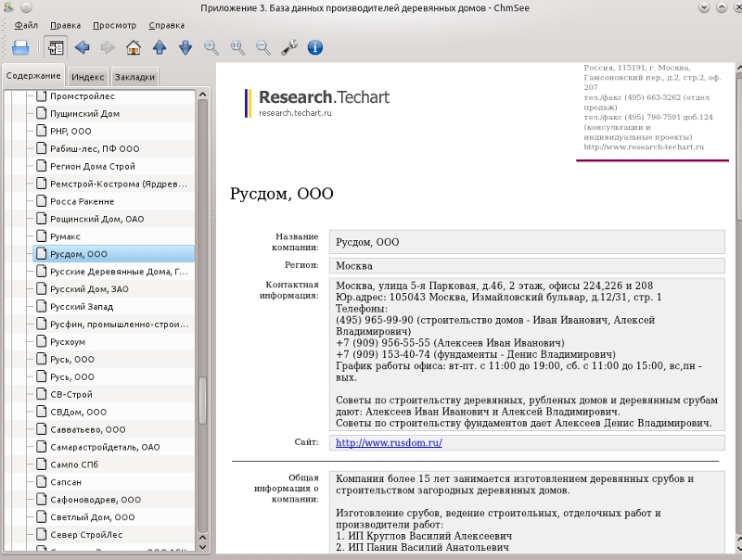Zoom in with the magnifier plus icon

pyautogui.click(x=211, y=47)
